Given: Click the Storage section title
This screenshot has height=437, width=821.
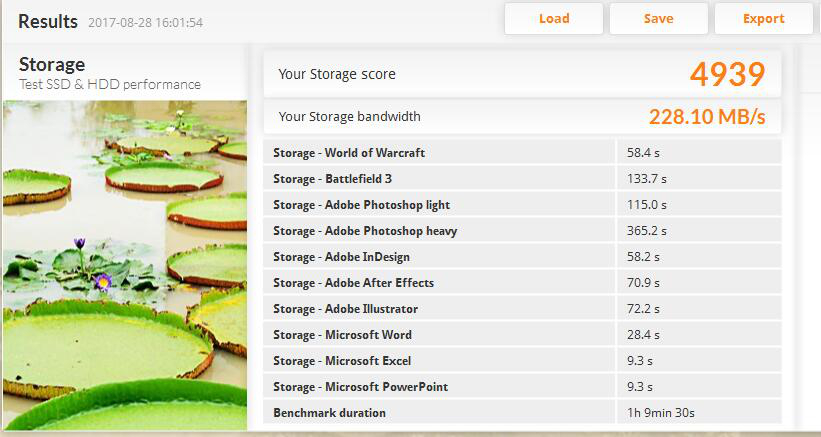Looking at the screenshot, I should click(x=52, y=65).
